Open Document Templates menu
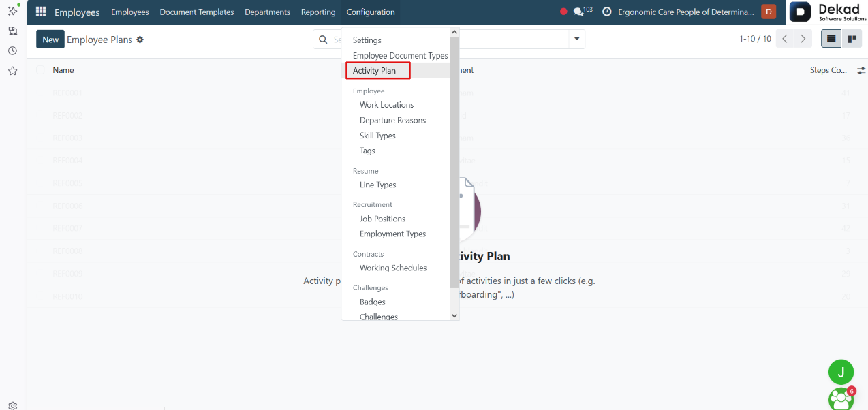Screen dimensions: 868x410 pos(196,12)
